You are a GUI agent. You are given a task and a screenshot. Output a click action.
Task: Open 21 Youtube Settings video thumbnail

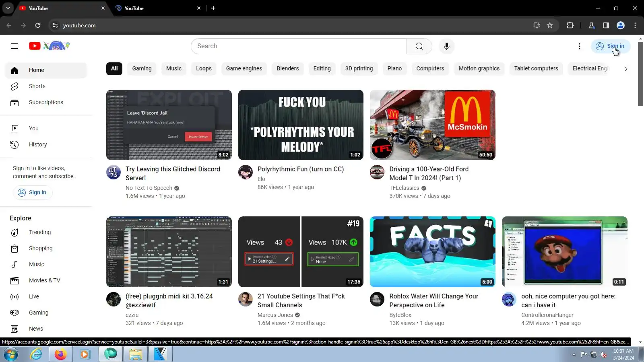pos(301,252)
